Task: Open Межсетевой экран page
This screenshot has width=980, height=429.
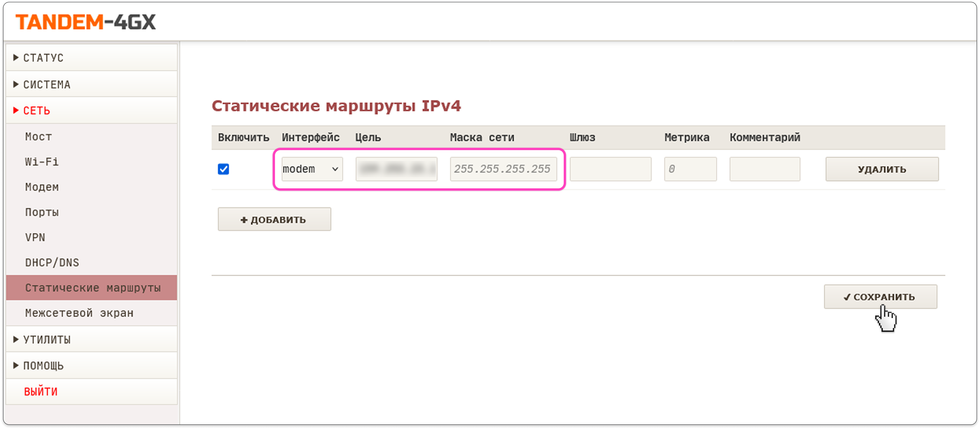Action: [79, 313]
